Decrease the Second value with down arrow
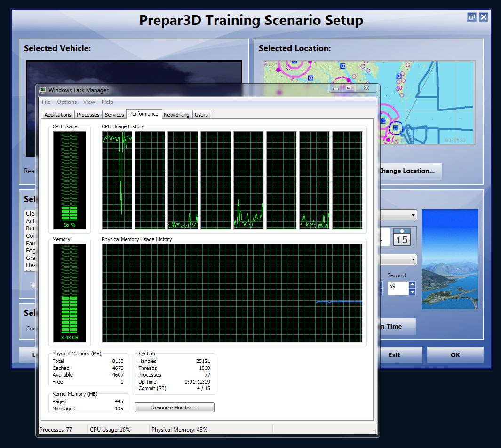 [x=412, y=291]
